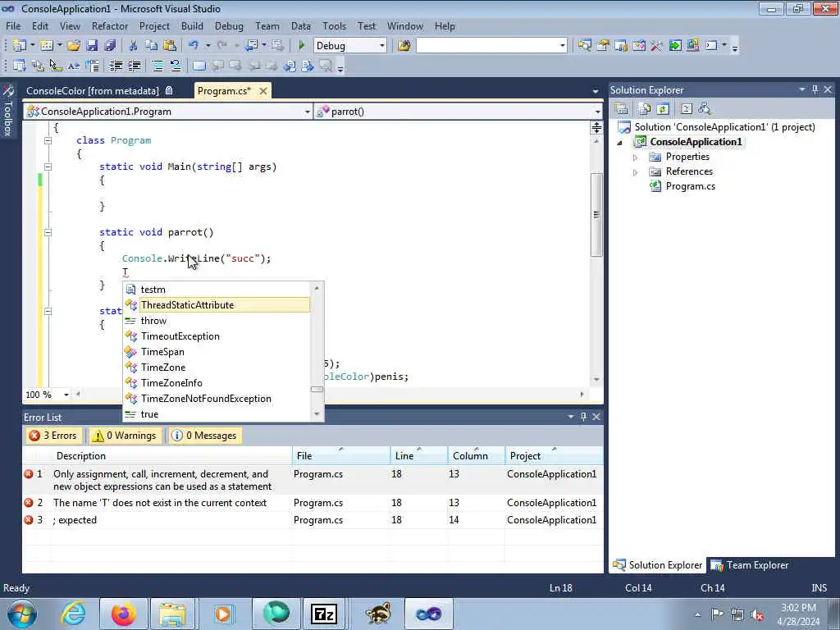Open the active documents tab list dropdown
840x630 pixels.
tap(596, 92)
